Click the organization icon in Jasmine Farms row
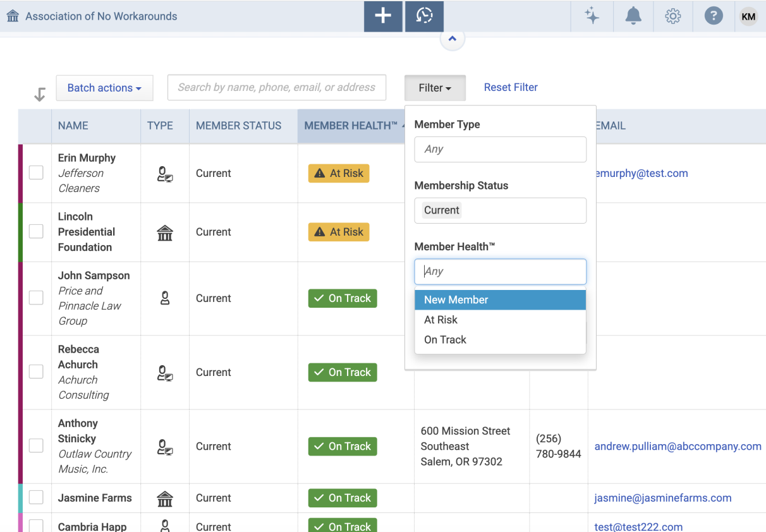The width and height of the screenshot is (766, 532). [165, 499]
